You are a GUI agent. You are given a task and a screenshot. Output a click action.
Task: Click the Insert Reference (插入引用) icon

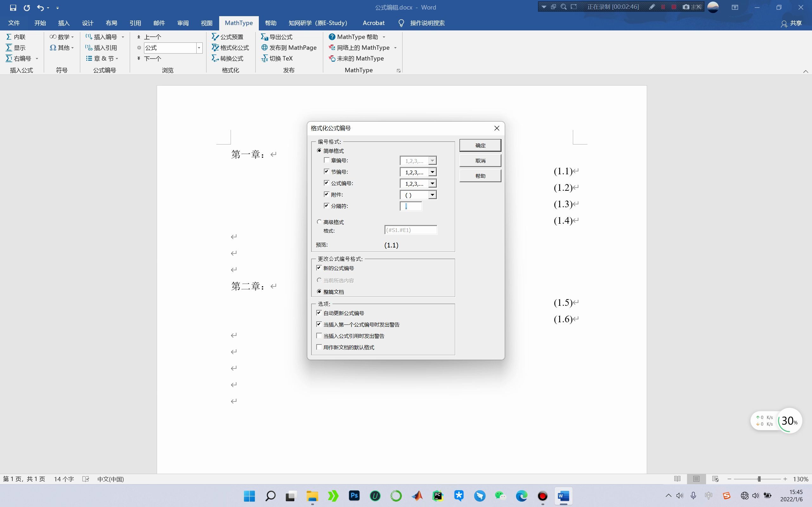[x=88, y=48]
